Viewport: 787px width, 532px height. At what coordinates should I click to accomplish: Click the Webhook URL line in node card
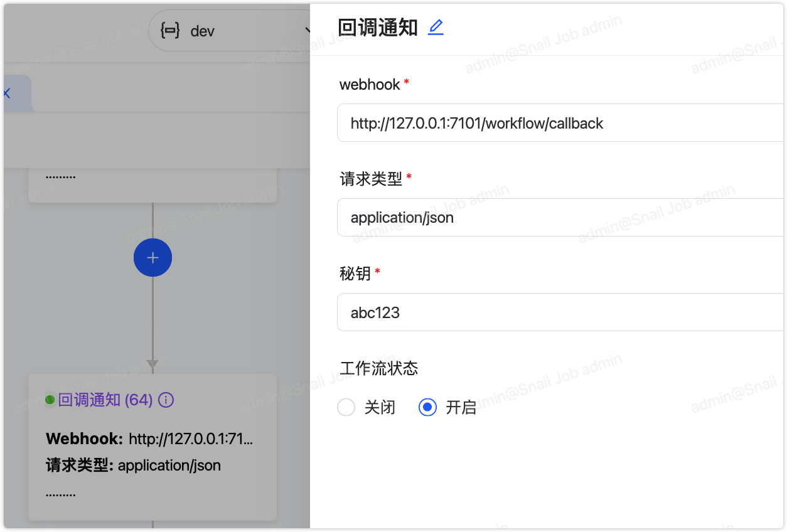pyautogui.click(x=149, y=439)
